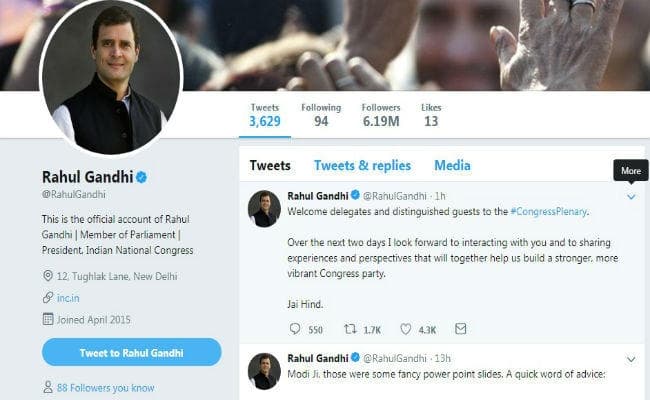650x400 pixels.
Task: Click the reply icon on the first tweet
Action: coord(294,328)
